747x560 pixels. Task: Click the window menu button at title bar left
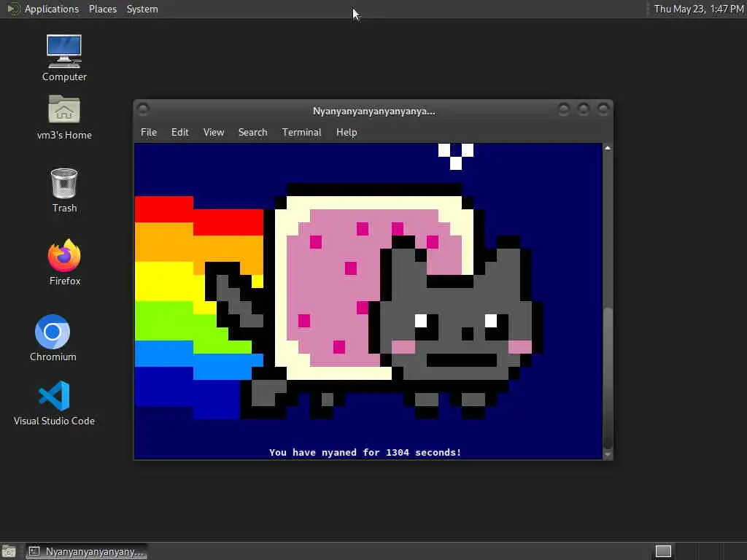pos(143,109)
